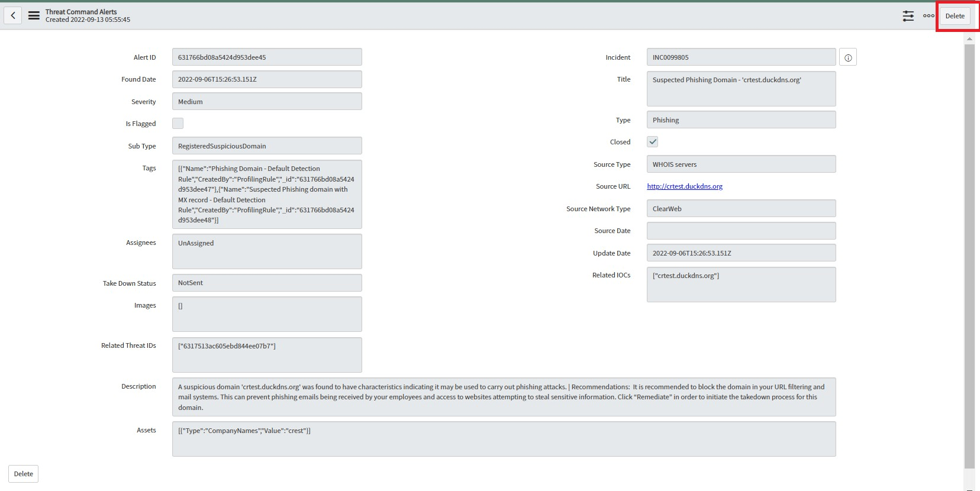This screenshot has height=491, width=980.
Task: Toggle the Is Flagged checkbox
Action: [x=178, y=124]
